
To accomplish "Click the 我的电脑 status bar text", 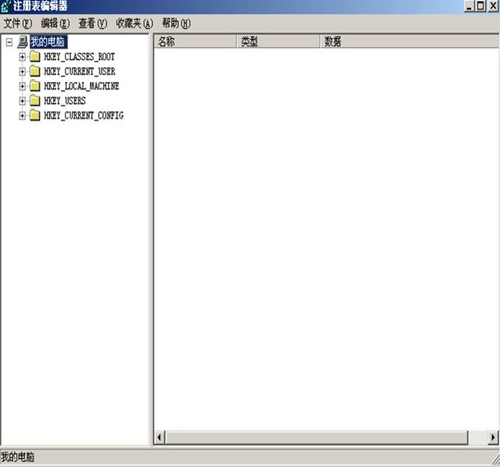I will click(18, 457).
